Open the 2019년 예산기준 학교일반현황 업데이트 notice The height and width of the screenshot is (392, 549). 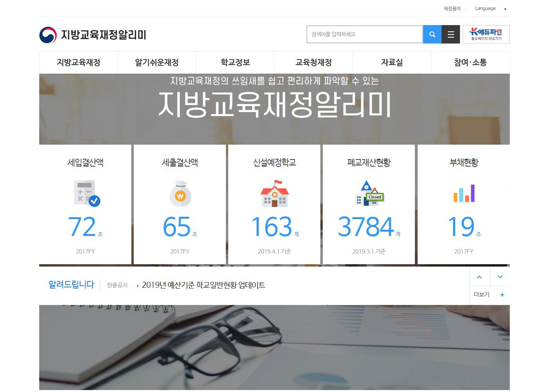coord(204,285)
